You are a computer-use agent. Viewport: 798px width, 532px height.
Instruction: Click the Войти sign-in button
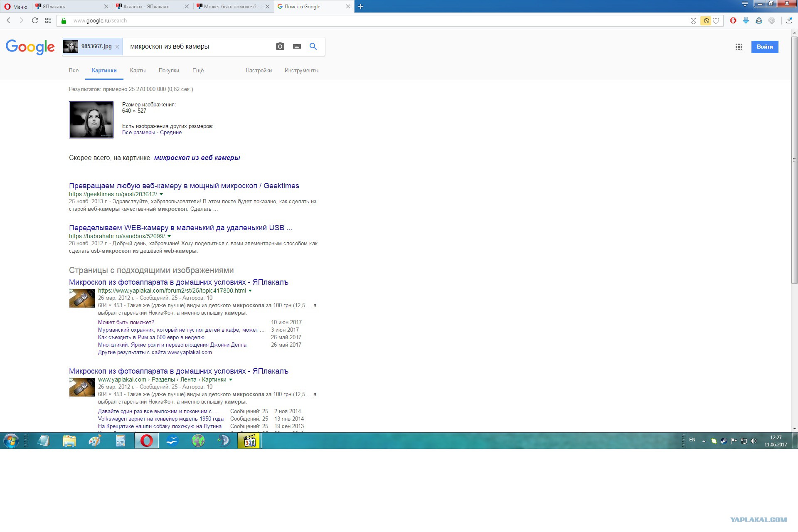click(764, 47)
